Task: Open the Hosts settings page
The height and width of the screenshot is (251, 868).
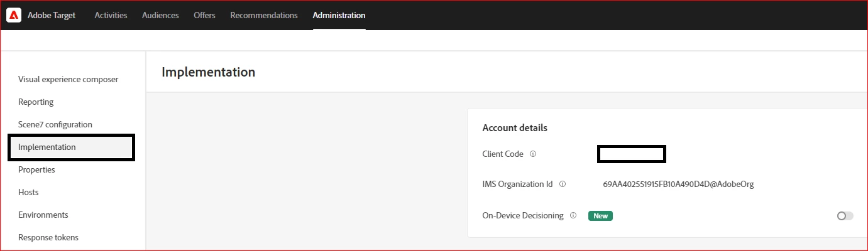Action: pyautogui.click(x=28, y=192)
